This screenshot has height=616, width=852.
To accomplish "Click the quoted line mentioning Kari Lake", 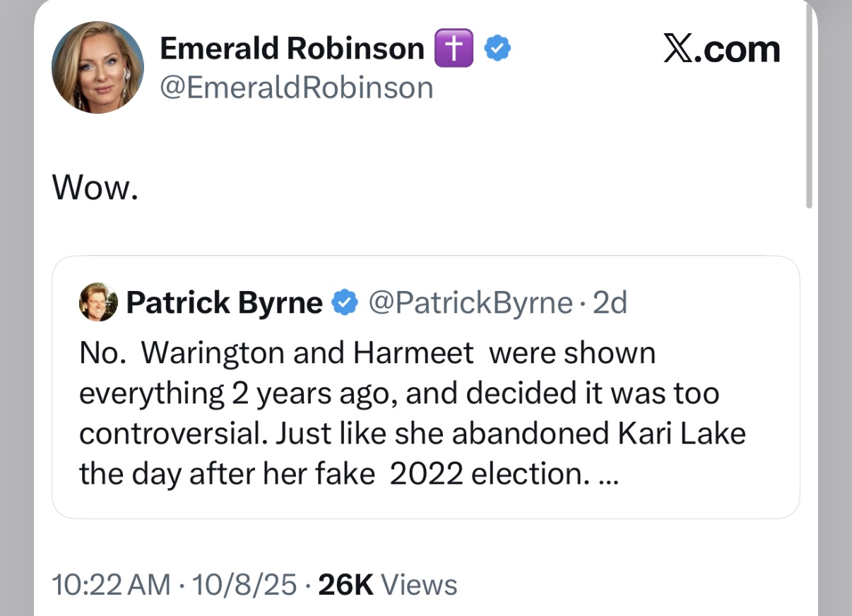I will click(x=413, y=433).
